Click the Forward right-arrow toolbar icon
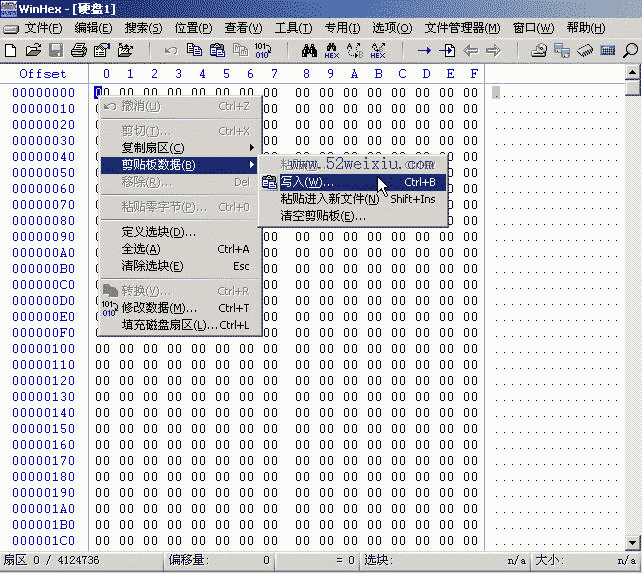 tap(493, 51)
